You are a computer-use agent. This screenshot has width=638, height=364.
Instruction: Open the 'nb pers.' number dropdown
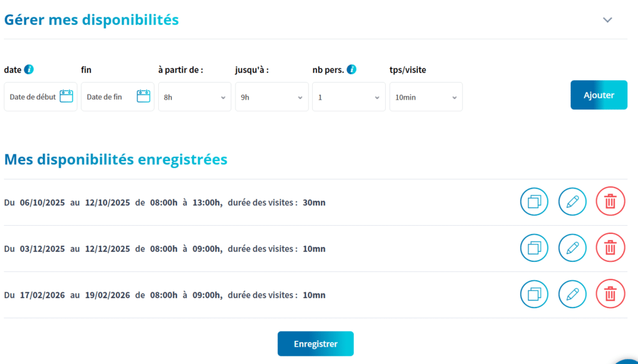(x=349, y=97)
